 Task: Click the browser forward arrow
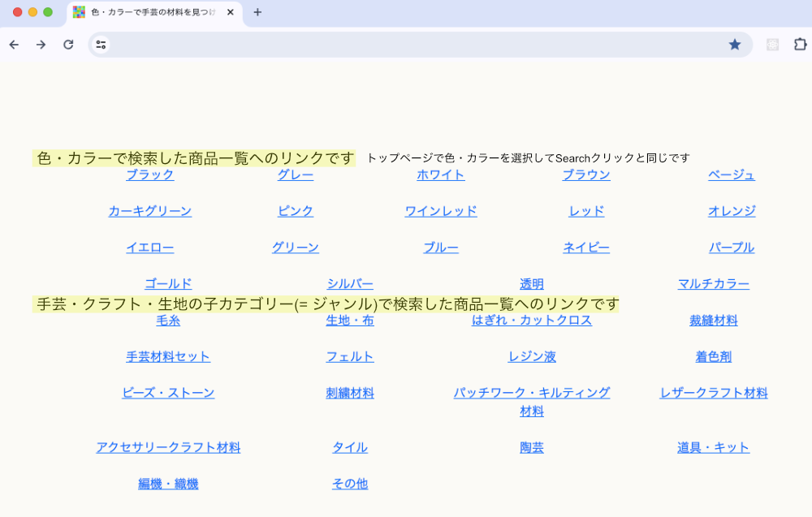(x=41, y=45)
